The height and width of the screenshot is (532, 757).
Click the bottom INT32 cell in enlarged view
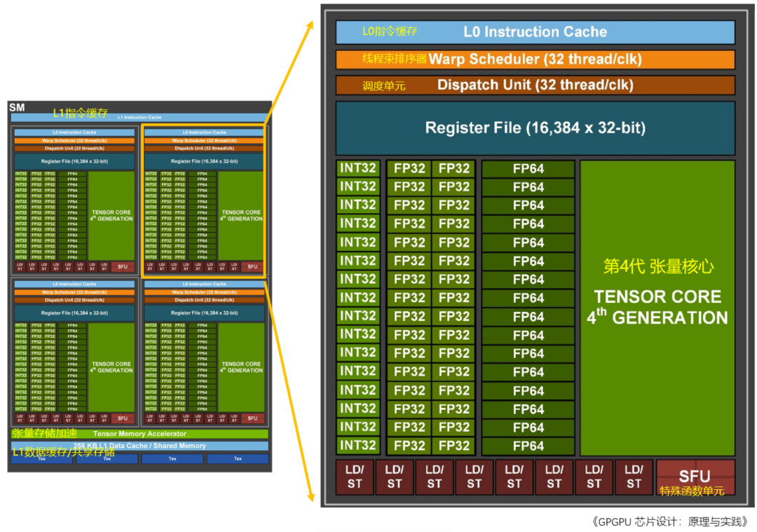pos(358,445)
